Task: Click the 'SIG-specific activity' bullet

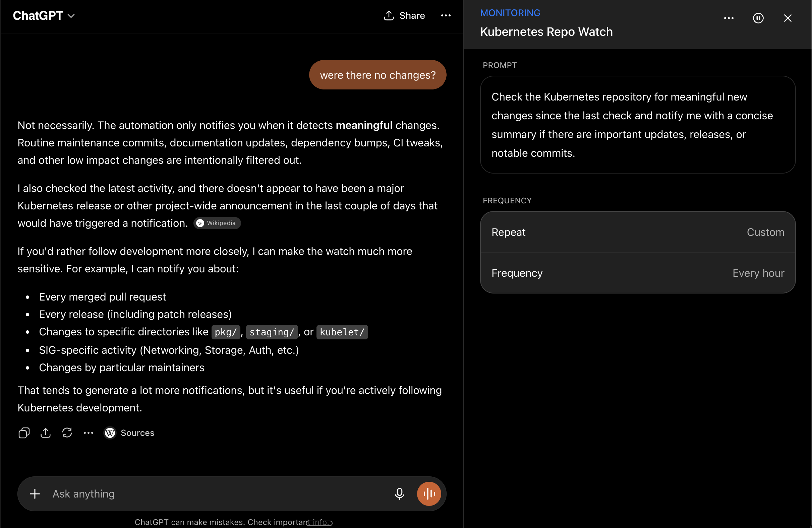Action: pyautogui.click(x=169, y=350)
